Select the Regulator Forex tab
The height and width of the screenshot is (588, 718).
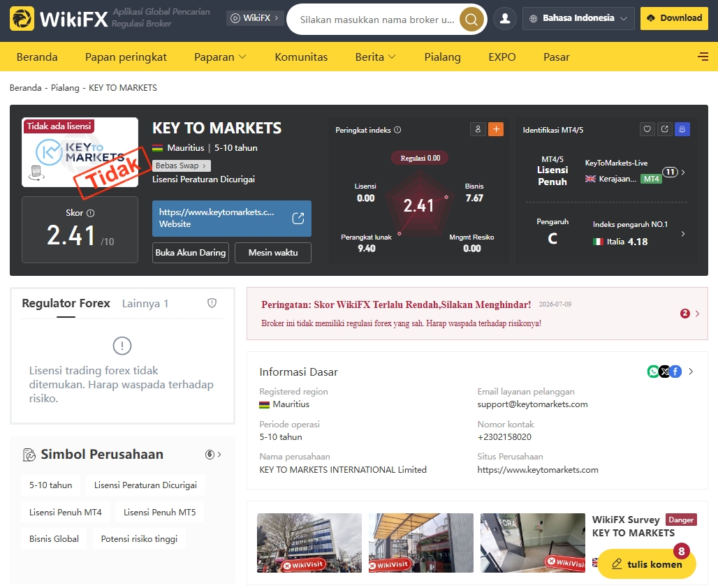tap(66, 303)
